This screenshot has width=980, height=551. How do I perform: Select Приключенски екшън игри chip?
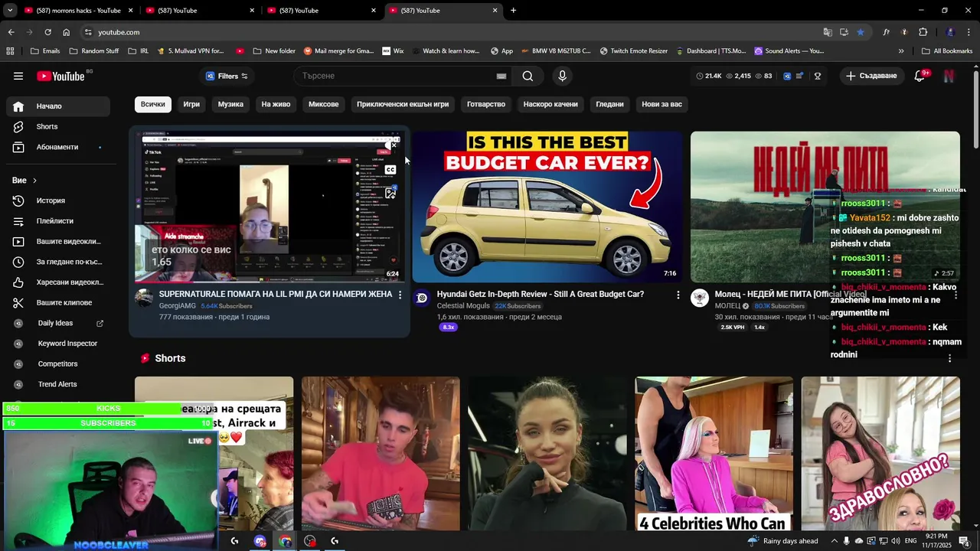coord(403,104)
